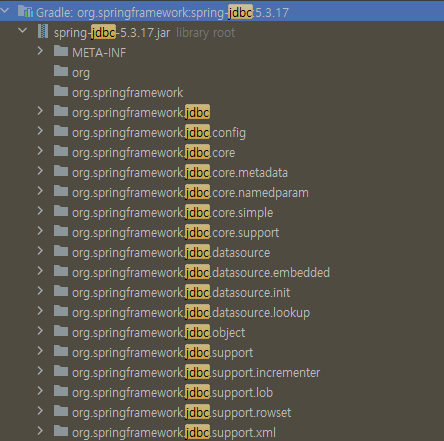Image resolution: width=444 pixels, height=441 pixels.
Task: Expand org.springframework.jdbc.datasource chevron
Action: 40,251
